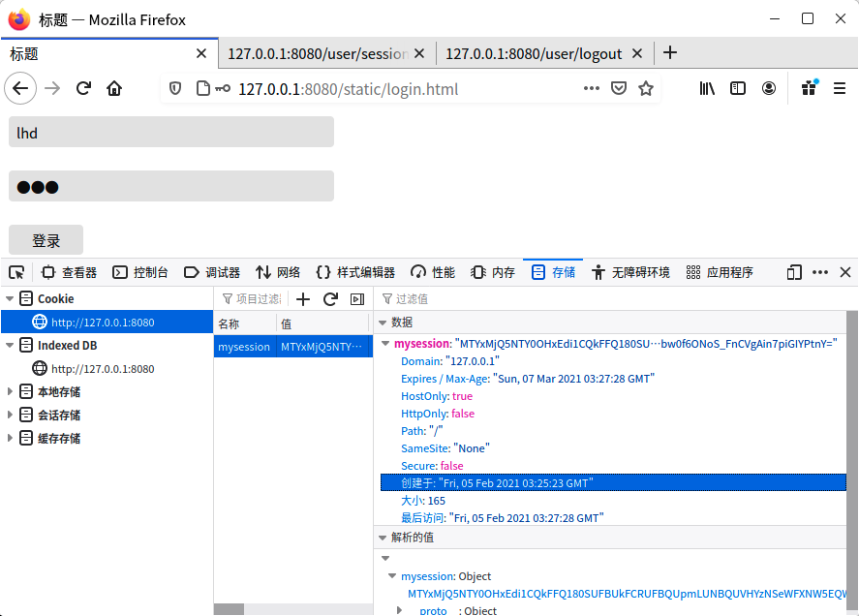This screenshot has height=616, width=859.
Task: Expand the 缓存存储 tree node
Action: coord(10,439)
